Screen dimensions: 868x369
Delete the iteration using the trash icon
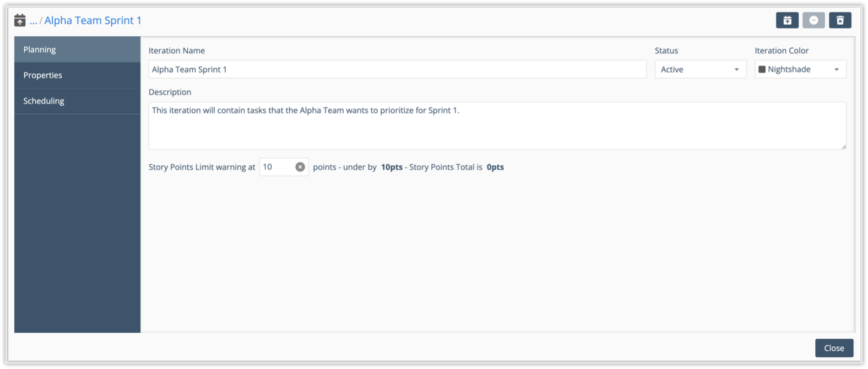point(840,20)
